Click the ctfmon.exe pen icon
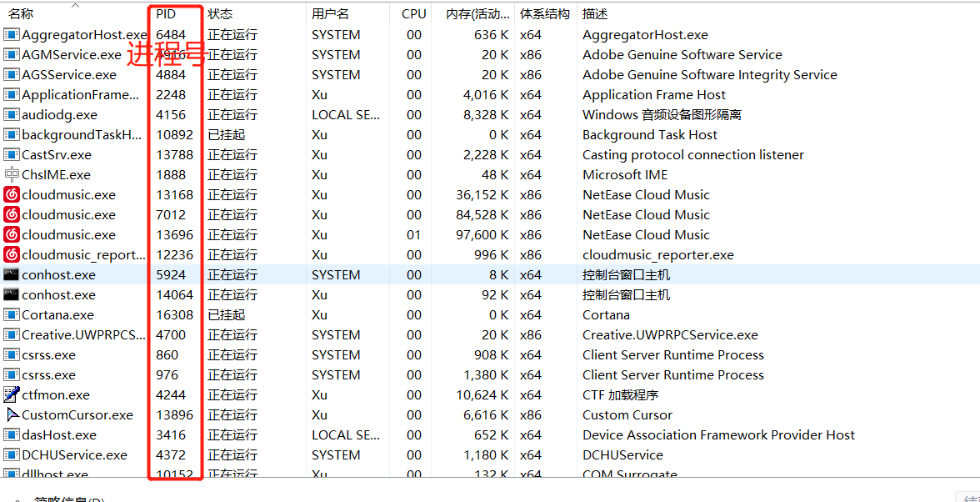 coord(12,394)
